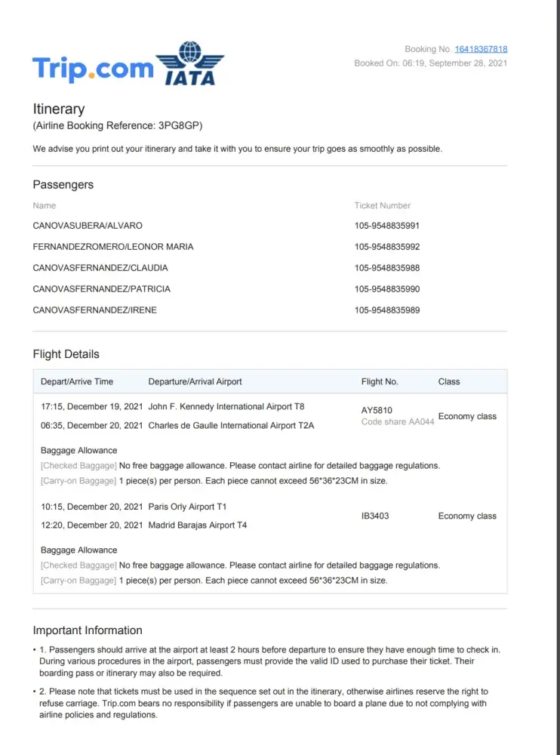The image size is (560, 755).
Task: Click airline booking reference 3PG8GP text
Action: point(118,125)
